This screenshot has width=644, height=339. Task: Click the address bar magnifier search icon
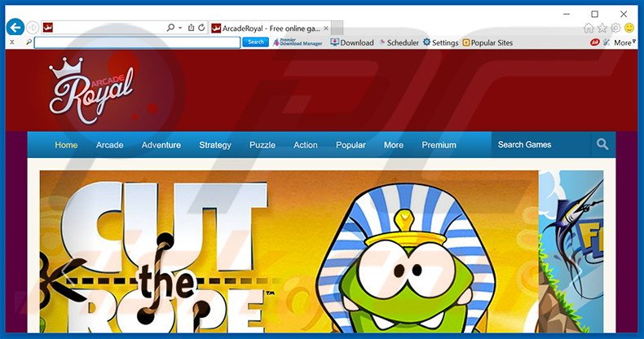click(170, 28)
